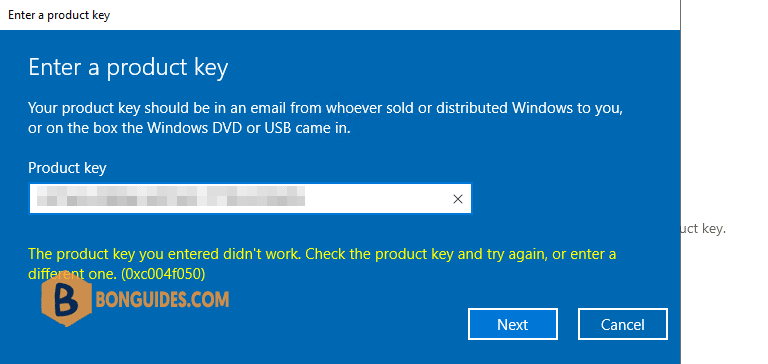Cancel the product key dialog
The height and width of the screenshot is (364, 768).
click(x=623, y=324)
